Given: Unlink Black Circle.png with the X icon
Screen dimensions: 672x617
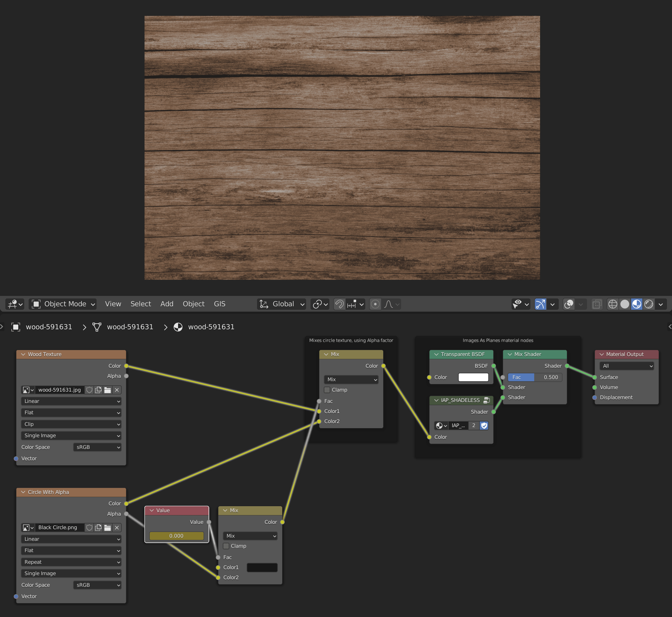Looking at the screenshot, I should click(117, 528).
